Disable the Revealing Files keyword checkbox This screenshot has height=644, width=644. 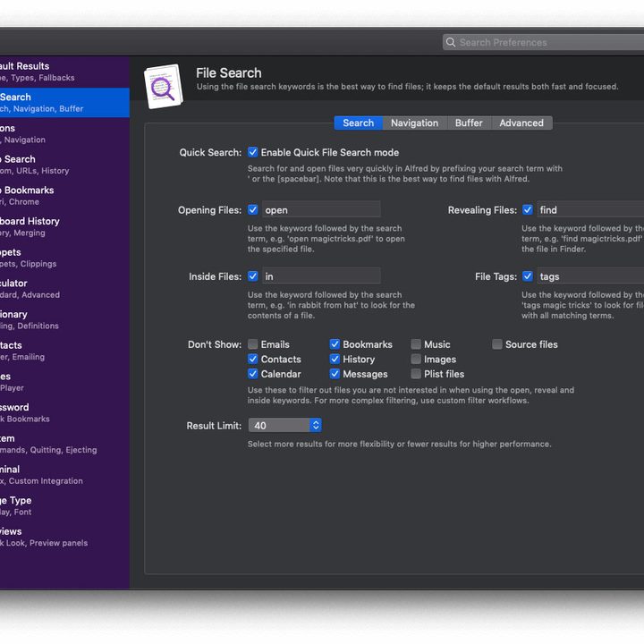click(x=528, y=210)
